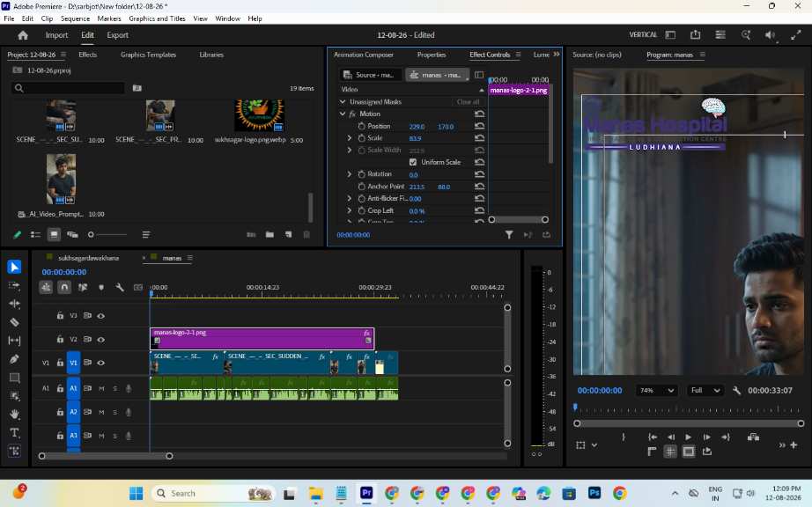Select the Hand tool
The width and height of the screenshot is (812, 507).
click(x=14, y=414)
